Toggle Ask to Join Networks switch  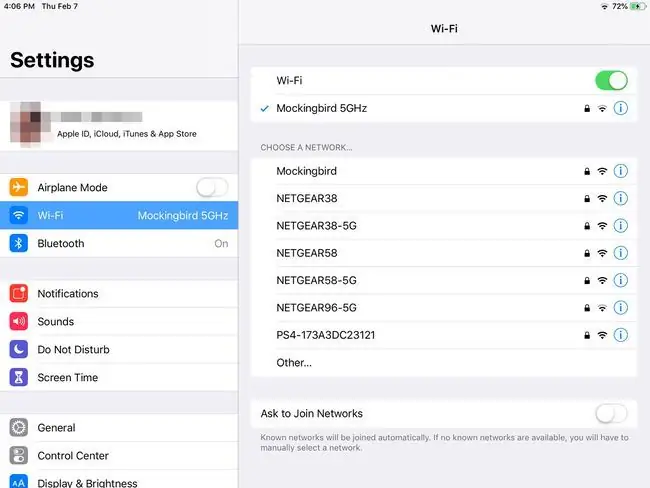point(611,413)
